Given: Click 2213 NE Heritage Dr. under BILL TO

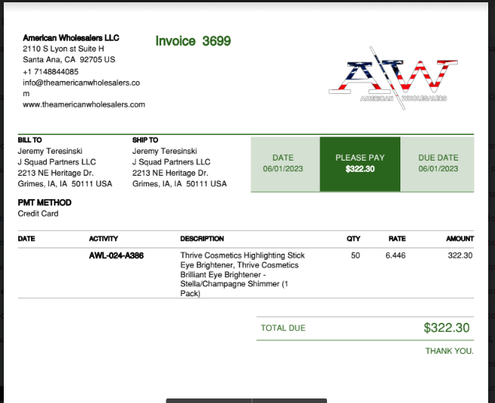Looking at the screenshot, I should click(56, 173).
